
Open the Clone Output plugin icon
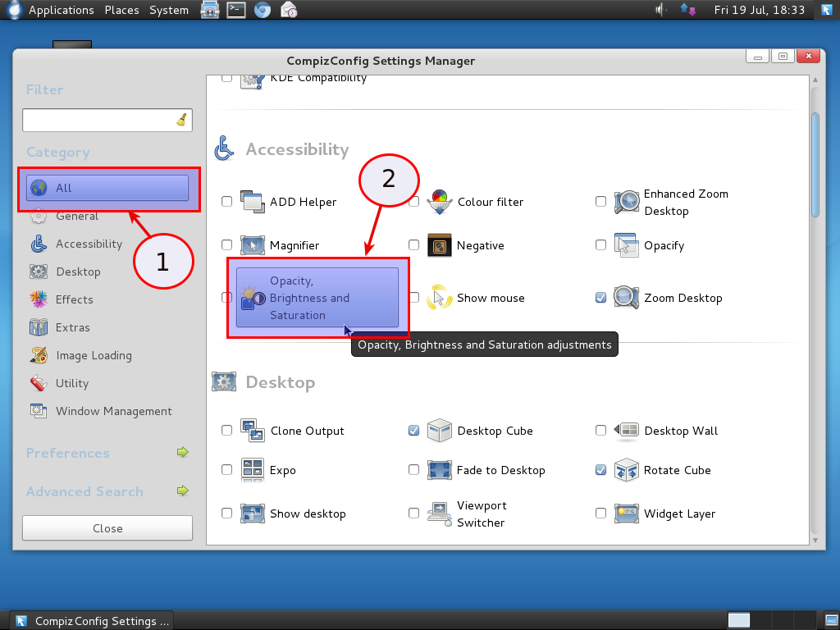point(253,431)
